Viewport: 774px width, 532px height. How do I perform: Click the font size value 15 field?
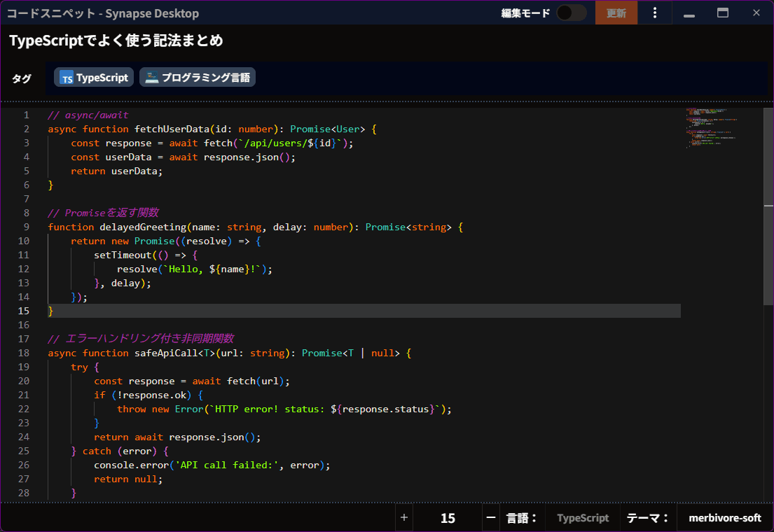448,518
